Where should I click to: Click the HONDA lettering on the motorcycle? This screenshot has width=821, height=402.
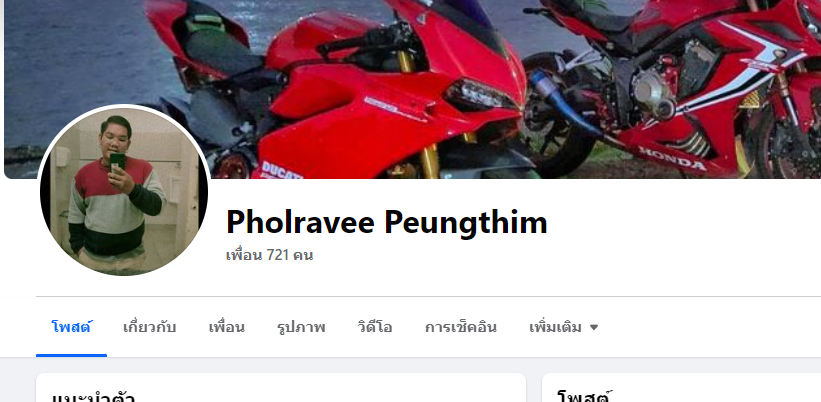(x=672, y=158)
